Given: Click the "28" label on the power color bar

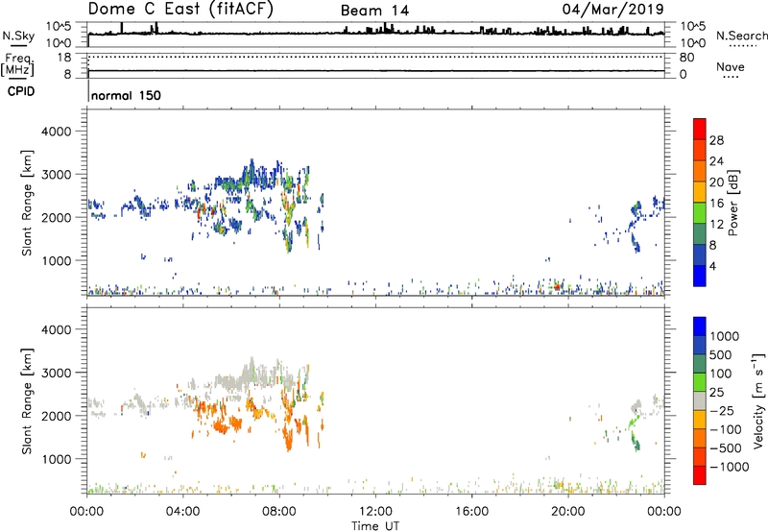Looking at the screenshot, I should (716, 140).
